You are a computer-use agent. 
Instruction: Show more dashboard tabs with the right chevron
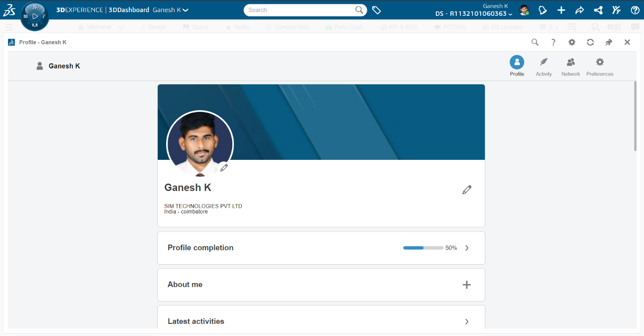[557, 27]
